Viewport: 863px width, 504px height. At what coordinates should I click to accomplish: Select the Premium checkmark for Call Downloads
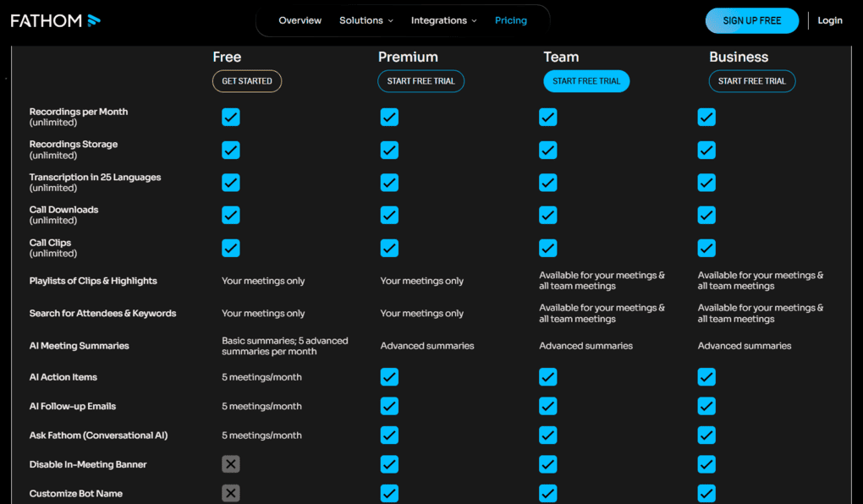(x=389, y=215)
